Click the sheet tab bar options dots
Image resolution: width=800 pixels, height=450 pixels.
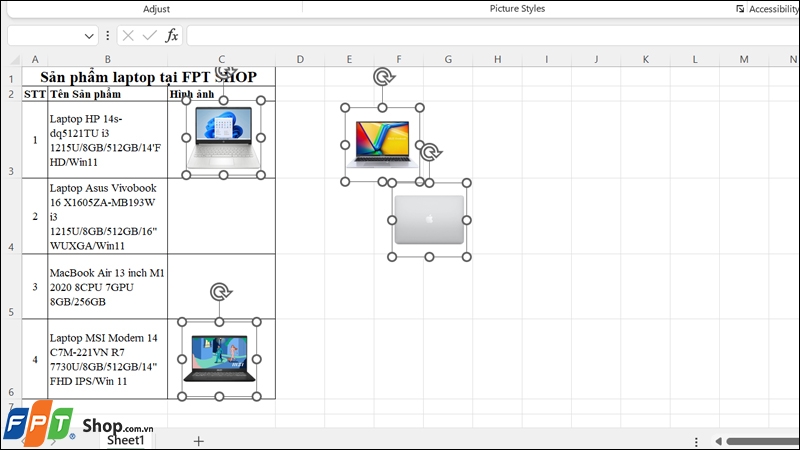pyautogui.click(x=696, y=441)
